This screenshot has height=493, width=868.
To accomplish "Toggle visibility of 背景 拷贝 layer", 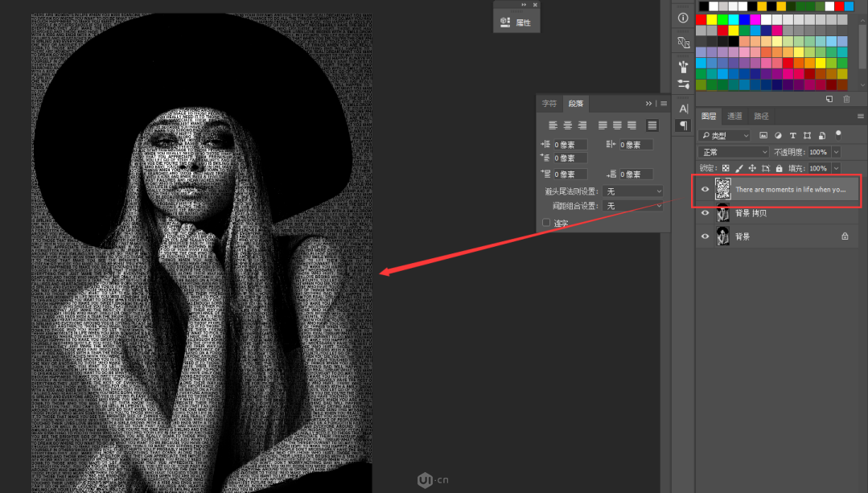I will click(x=706, y=213).
